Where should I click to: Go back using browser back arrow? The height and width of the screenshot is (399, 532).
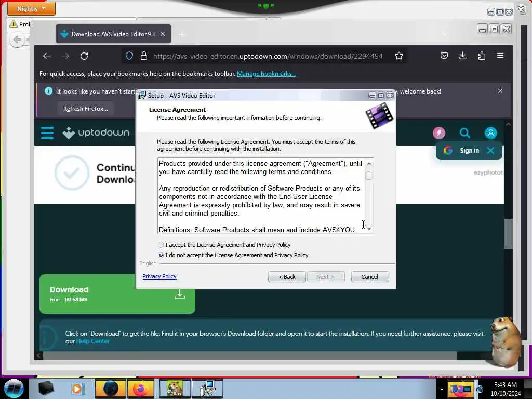tap(47, 56)
